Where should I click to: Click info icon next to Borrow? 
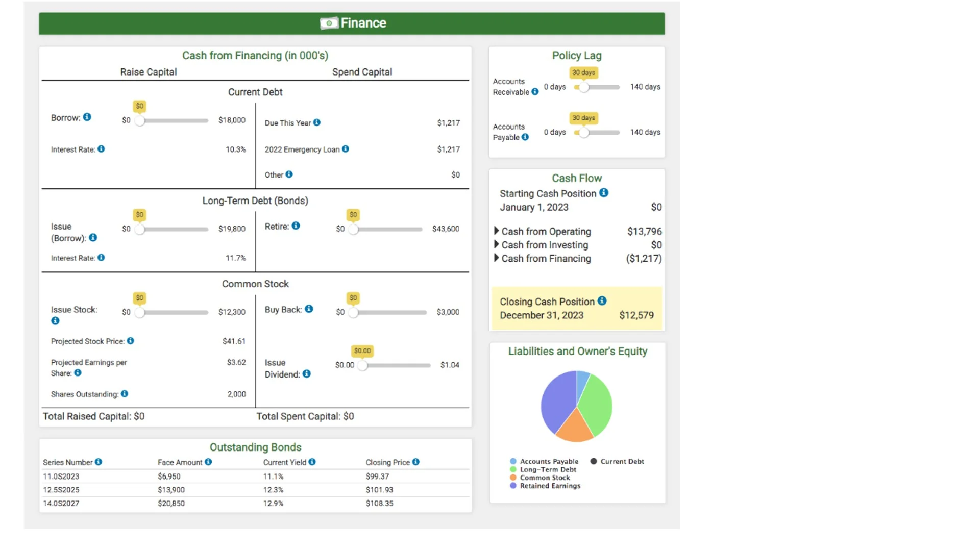87,117
